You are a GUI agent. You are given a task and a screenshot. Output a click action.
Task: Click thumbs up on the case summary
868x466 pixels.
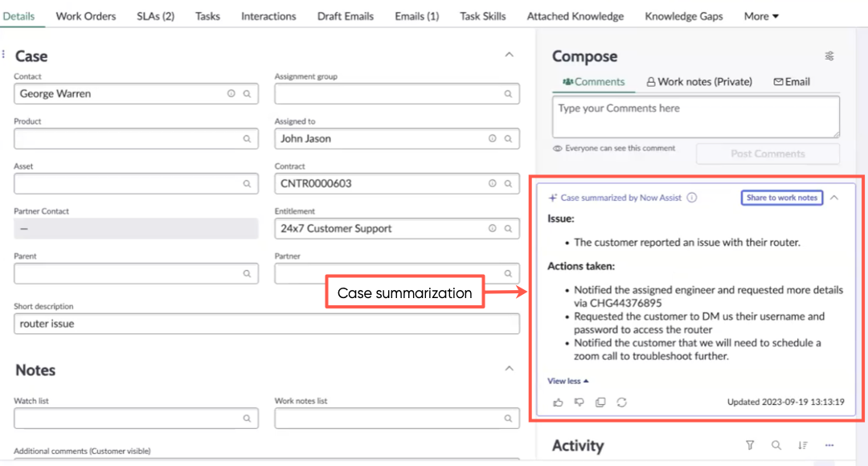[558, 403]
